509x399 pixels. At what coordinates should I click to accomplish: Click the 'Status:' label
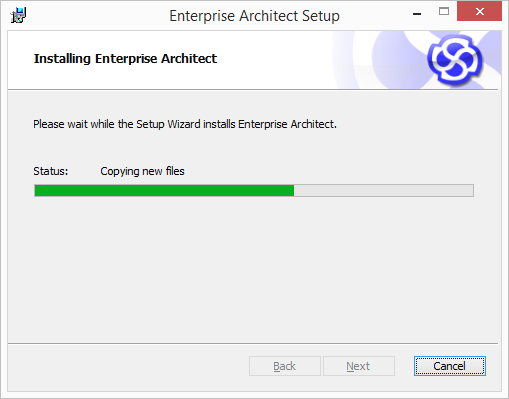coord(51,171)
